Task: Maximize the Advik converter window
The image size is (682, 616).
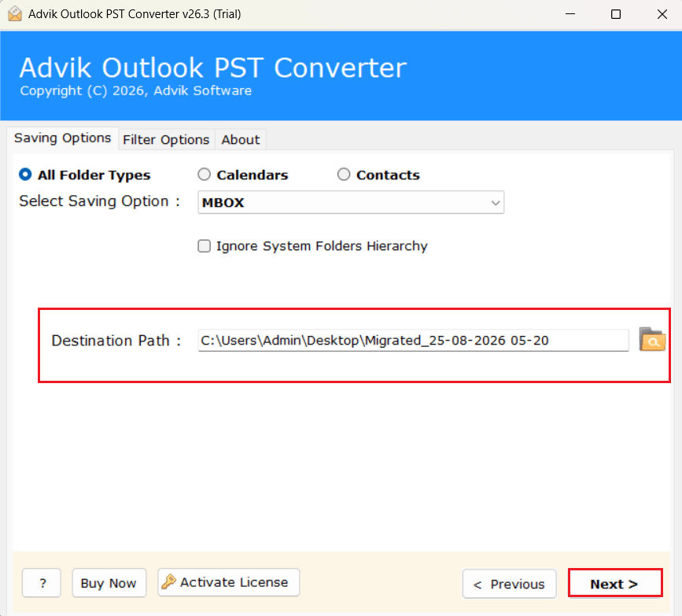Action: [616, 14]
